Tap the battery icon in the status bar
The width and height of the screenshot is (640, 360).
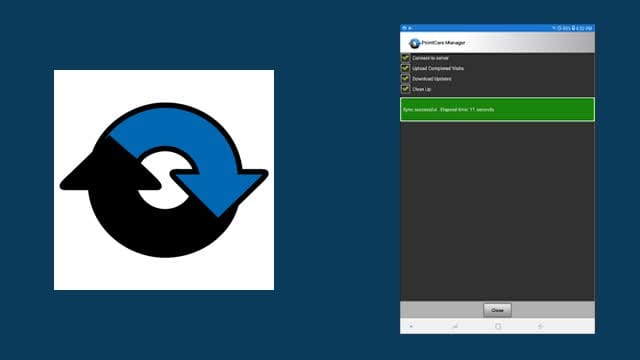[573, 28]
